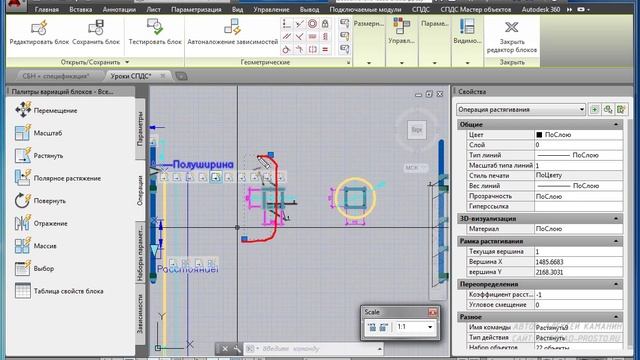Click the Закрыть редактор блоков button label
The image size is (640, 360).
[512, 46]
